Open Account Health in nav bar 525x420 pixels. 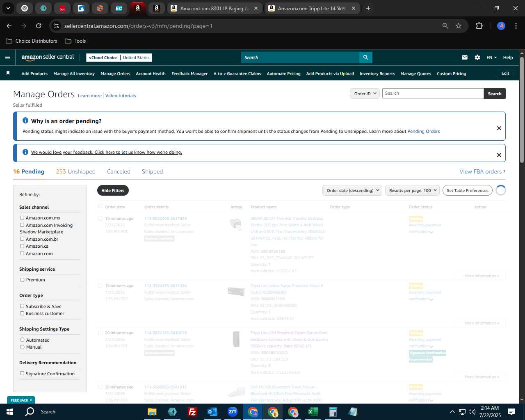coord(151,73)
